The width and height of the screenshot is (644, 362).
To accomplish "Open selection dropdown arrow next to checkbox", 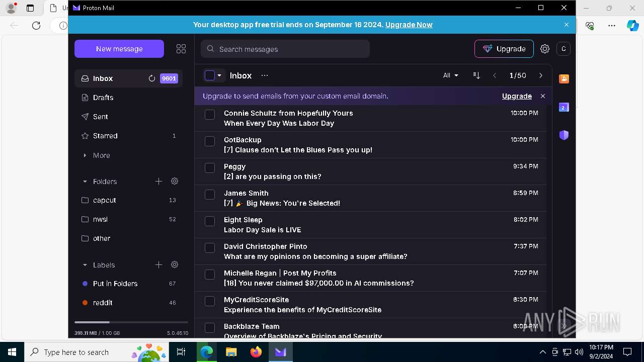I will coord(219,75).
